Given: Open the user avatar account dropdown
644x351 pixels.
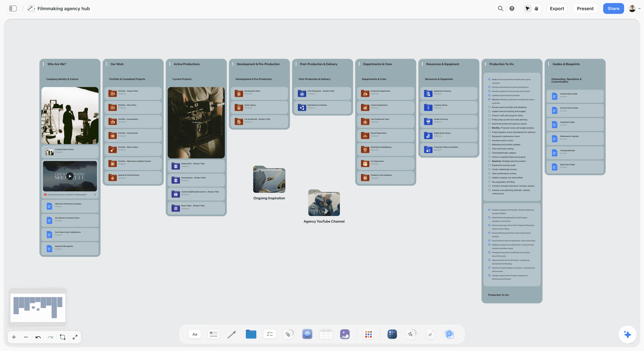Looking at the screenshot, I should click(x=635, y=8).
